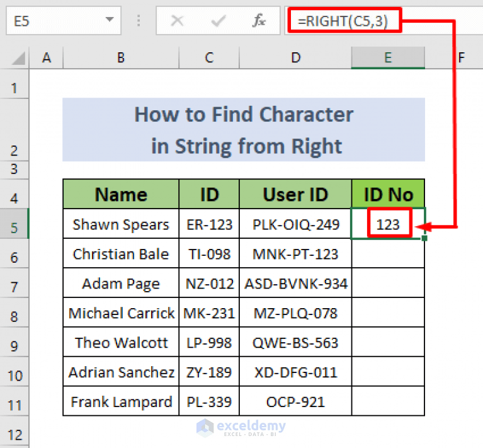Select empty ID No cell in Christian Bale row
Screen dimensions: 483x448
click(x=388, y=253)
